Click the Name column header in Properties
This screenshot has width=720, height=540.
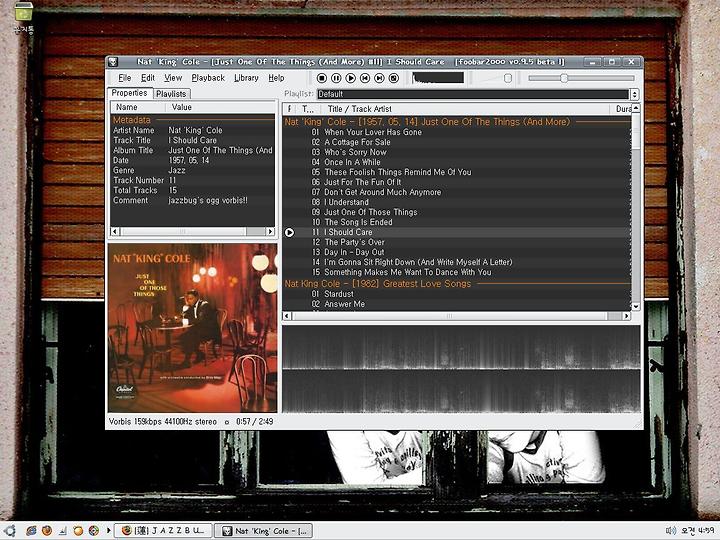pos(138,107)
